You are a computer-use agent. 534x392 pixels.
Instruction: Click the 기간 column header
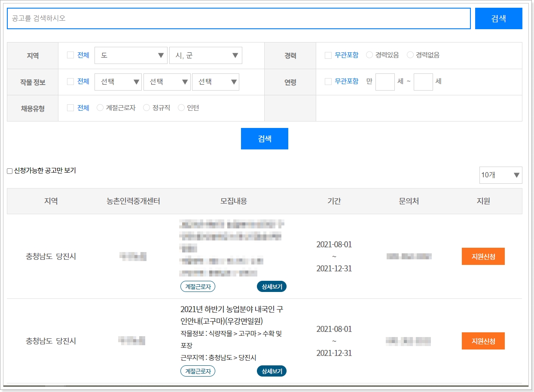click(334, 201)
